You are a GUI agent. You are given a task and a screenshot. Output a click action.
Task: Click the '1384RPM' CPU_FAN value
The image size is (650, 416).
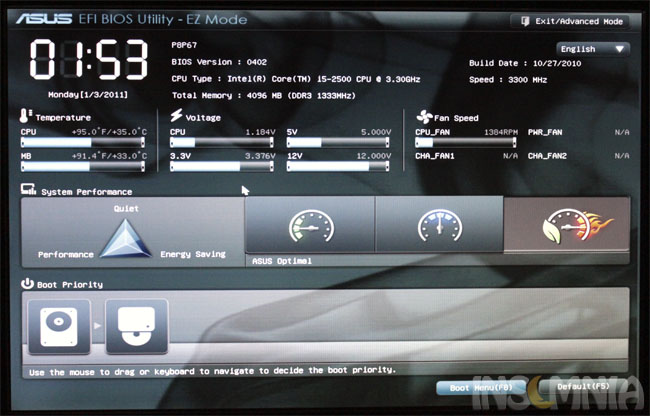click(501, 132)
